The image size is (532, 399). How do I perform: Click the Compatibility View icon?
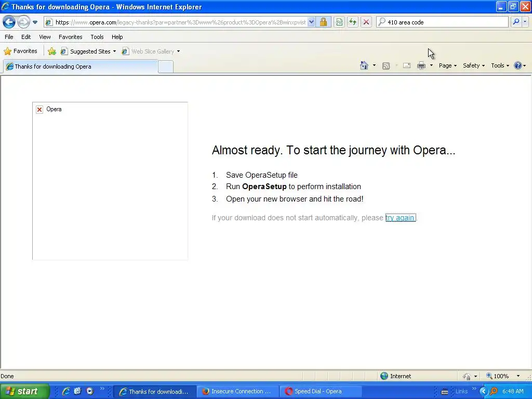coord(339,22)
